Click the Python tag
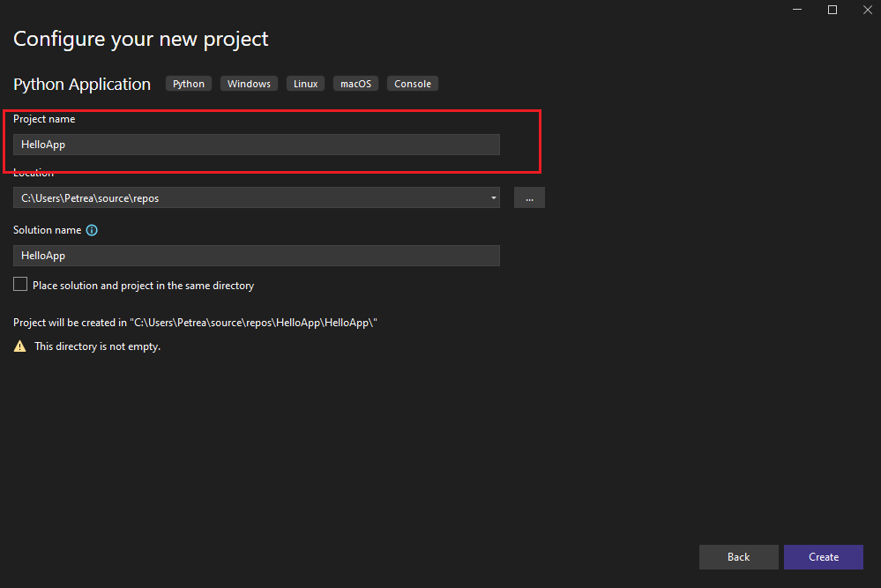This screenshot has height=588, width=881. pyautogui.click(x=188, y=84)
